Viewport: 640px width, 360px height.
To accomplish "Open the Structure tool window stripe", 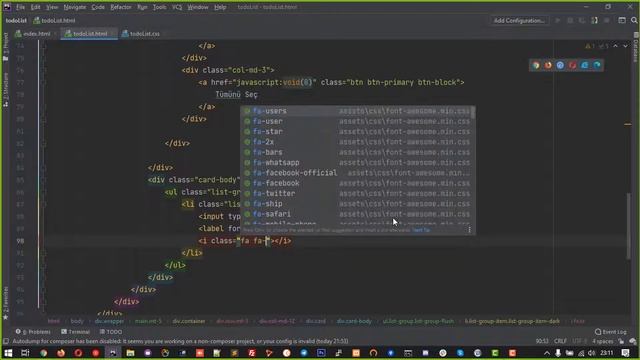I will (5, 90).
